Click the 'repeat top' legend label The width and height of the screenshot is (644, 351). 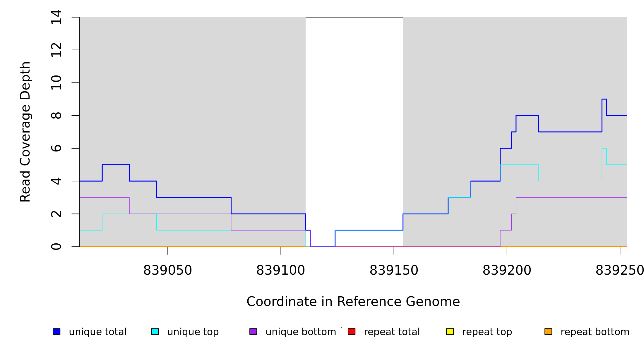click(x=487, y=332)
